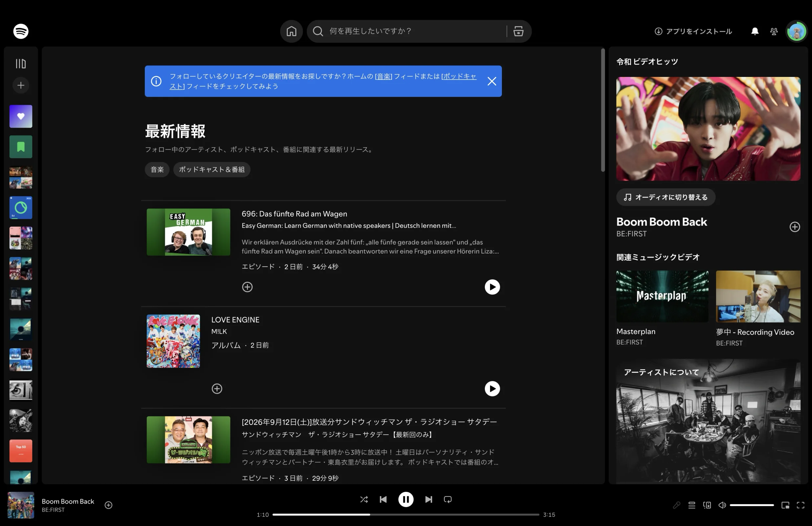Open the Spotify logo home
812x526 pixels.
click(x=21, y=31)
